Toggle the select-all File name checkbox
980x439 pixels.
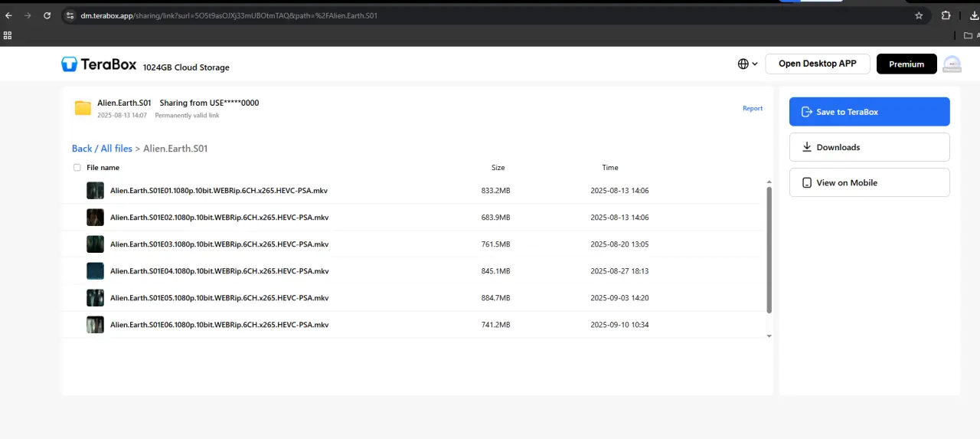[77, 168]
